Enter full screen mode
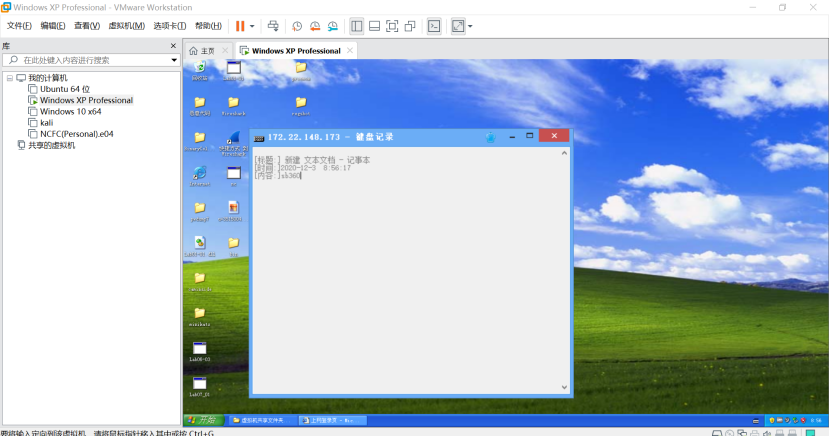 click(x=392, y=26)
